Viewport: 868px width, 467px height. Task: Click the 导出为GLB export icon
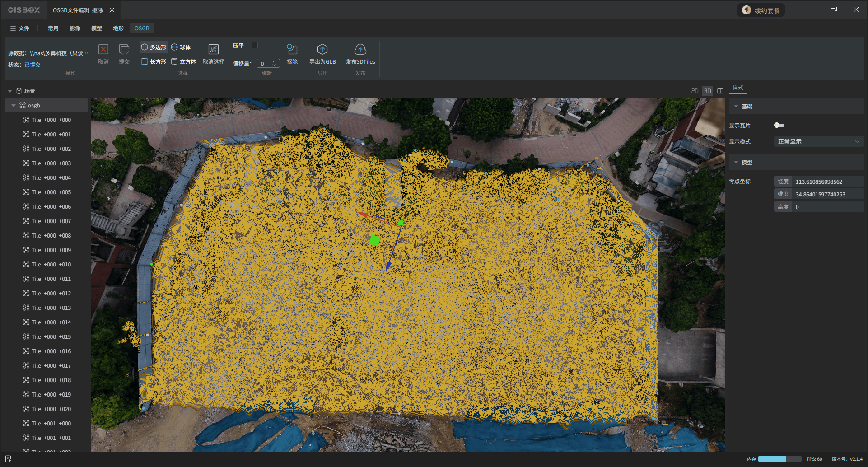point(322,50)
